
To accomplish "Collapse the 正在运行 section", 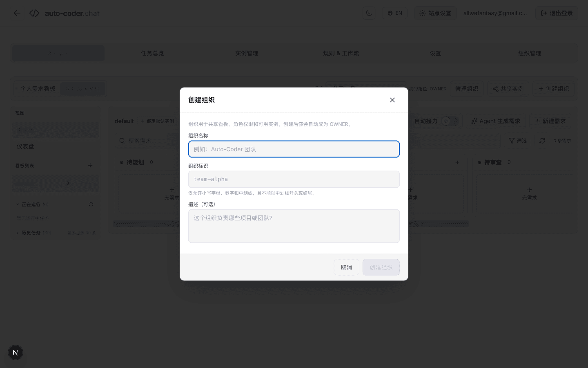I will point(18,204).
